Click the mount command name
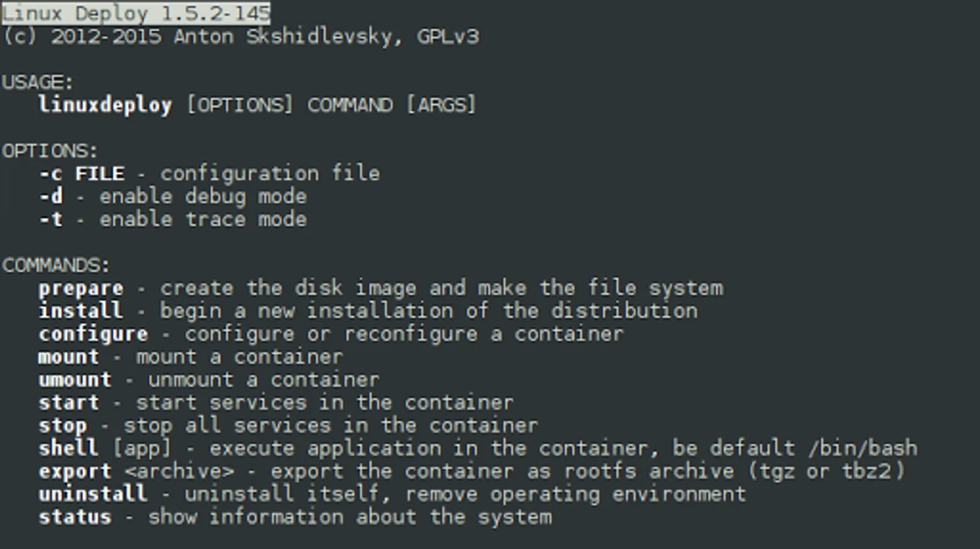This screenshot has width=980, height=549. 68,357
